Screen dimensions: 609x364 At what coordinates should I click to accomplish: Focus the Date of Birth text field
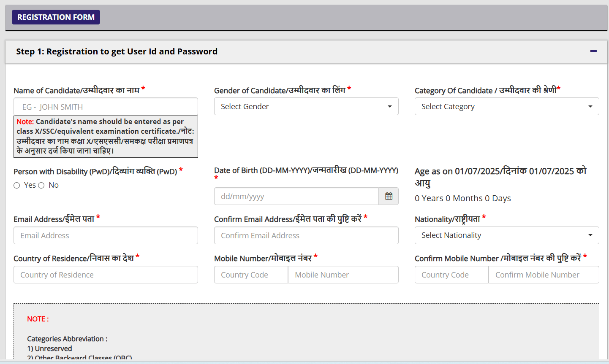coord(296,196)
